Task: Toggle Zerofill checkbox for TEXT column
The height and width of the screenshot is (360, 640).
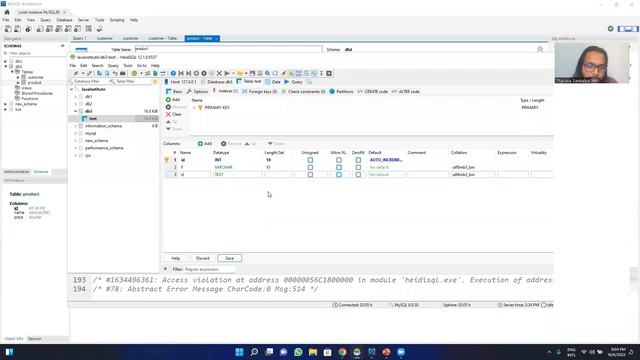Action: [358, 175]
